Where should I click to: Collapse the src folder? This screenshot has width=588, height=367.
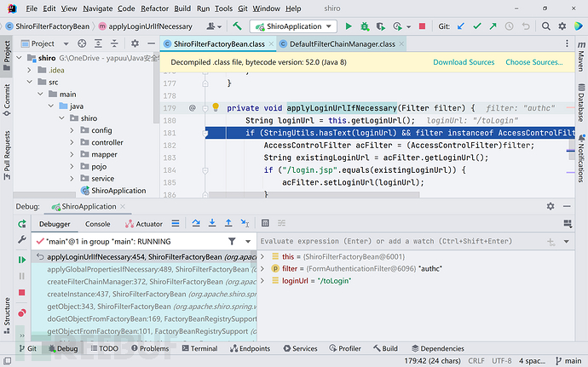tap(29, 82)
